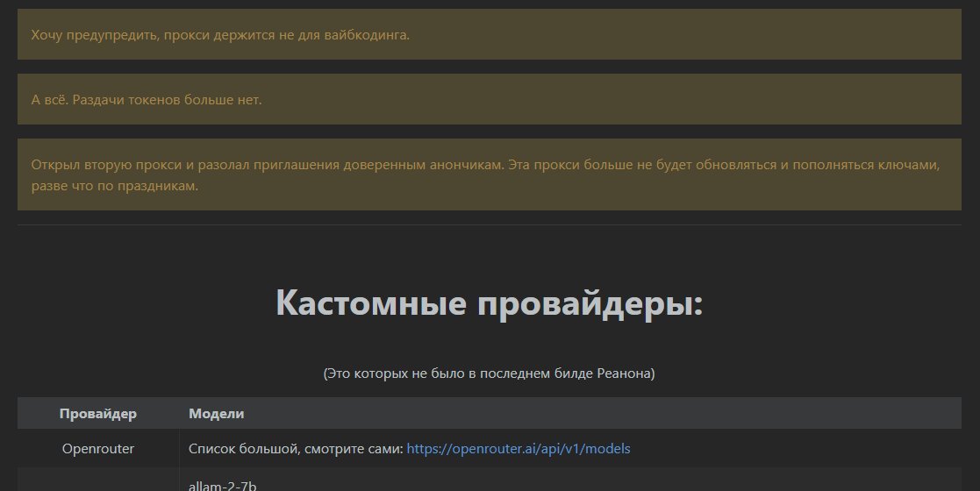Open the openrouter.ai/api/v1/models link
This screenshot has height=491, width=980.
pyautogui.click(x=518, y=449)
